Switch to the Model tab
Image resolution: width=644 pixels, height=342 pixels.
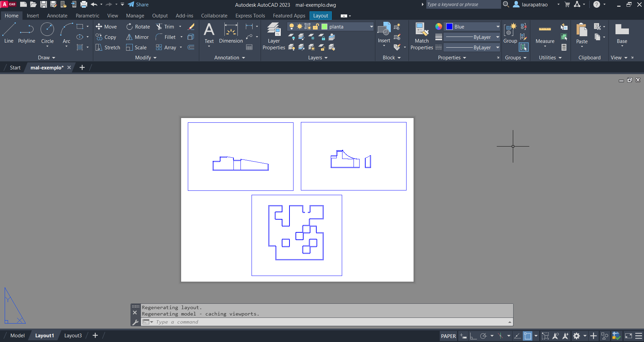pyautogui.click(x=17, y=336)
